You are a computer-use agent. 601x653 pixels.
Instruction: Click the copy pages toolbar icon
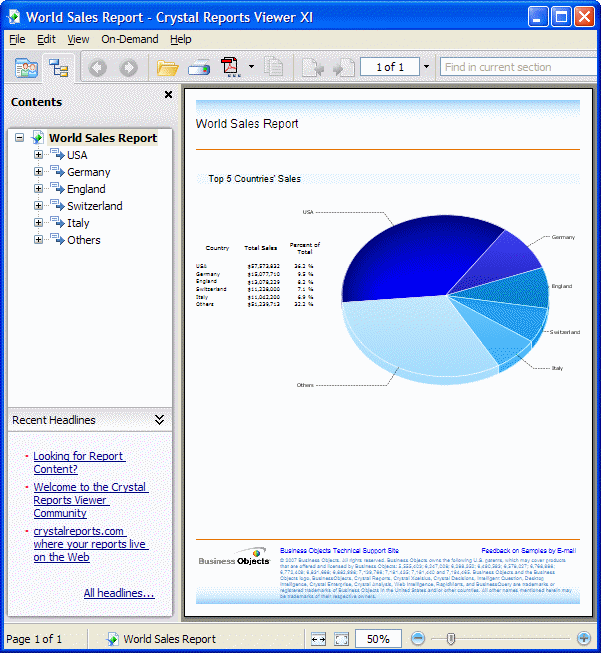[274, 67]
